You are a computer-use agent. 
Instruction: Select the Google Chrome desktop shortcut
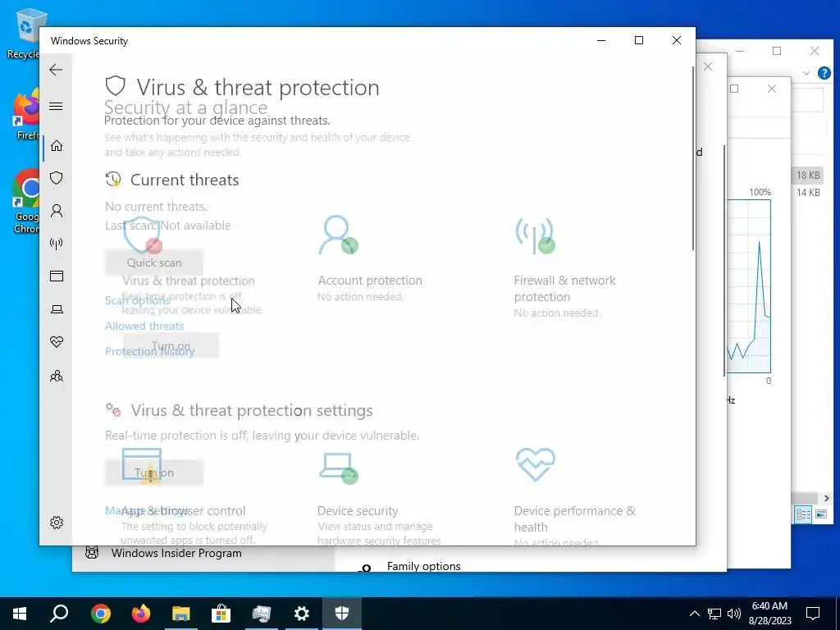[26, 202]
